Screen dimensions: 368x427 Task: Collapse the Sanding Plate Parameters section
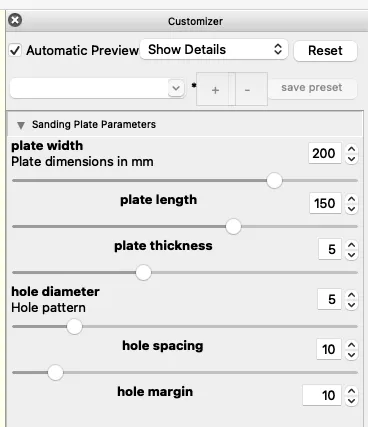point(21,125)
